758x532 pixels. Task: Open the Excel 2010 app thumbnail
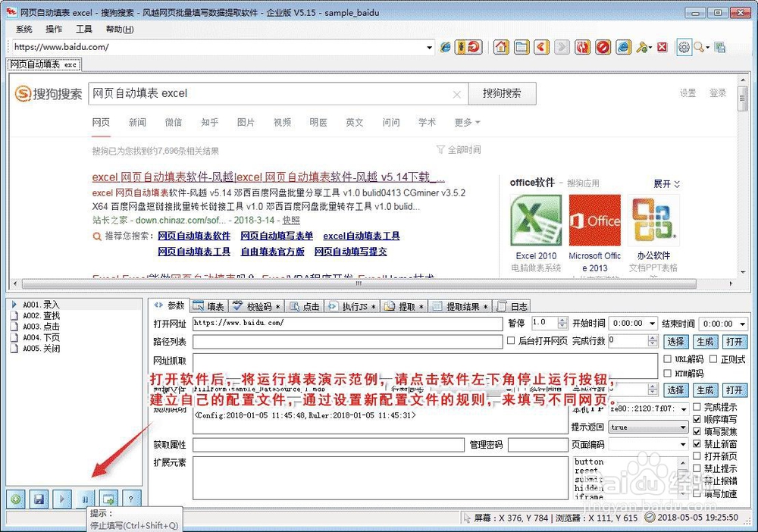tap(536, 221)
